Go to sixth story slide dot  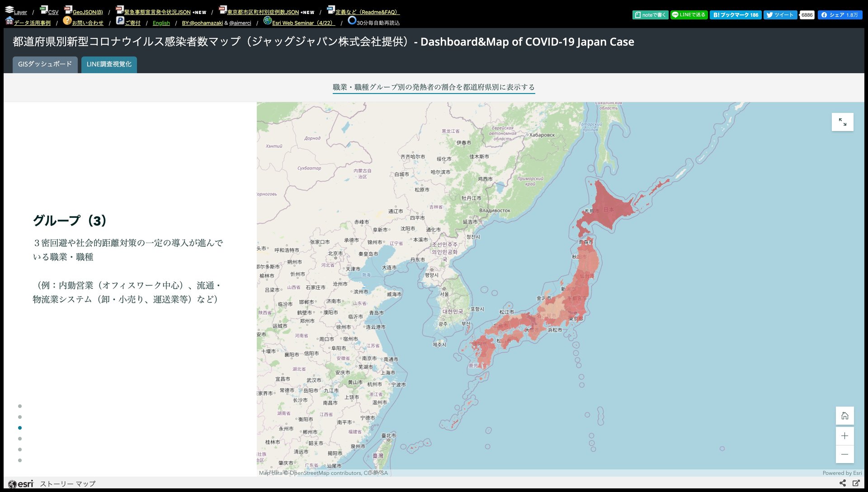coord(20,460)
